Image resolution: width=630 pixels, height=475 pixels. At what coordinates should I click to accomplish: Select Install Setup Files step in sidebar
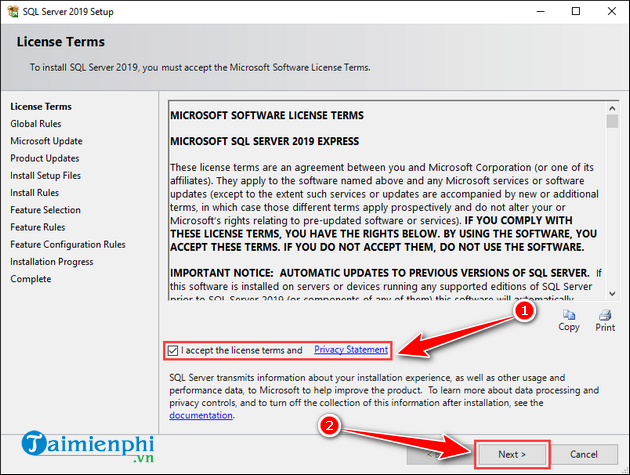[x=45, y=176]
